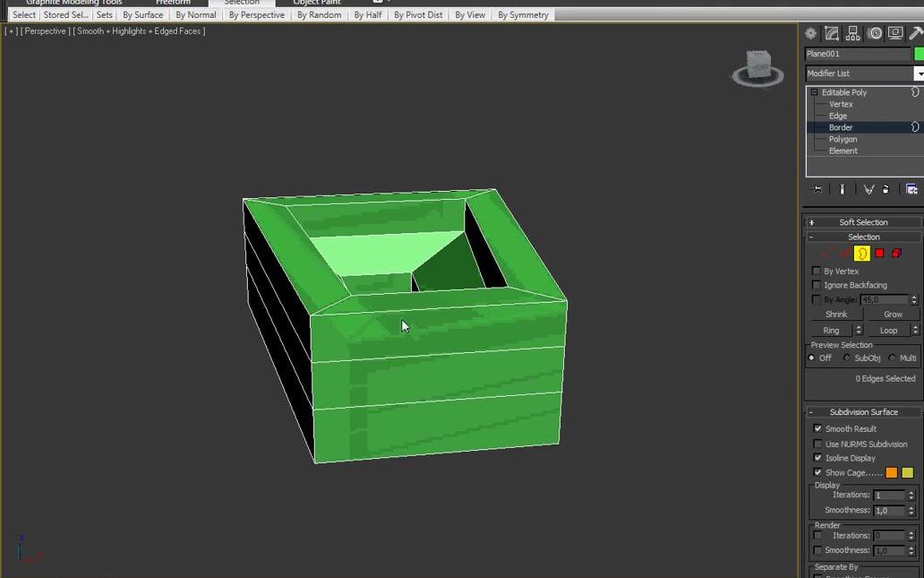The height and width of the screenshot is (578, 924).
Task: Click the Utilities hammer icon
Action: pos(915,33)
